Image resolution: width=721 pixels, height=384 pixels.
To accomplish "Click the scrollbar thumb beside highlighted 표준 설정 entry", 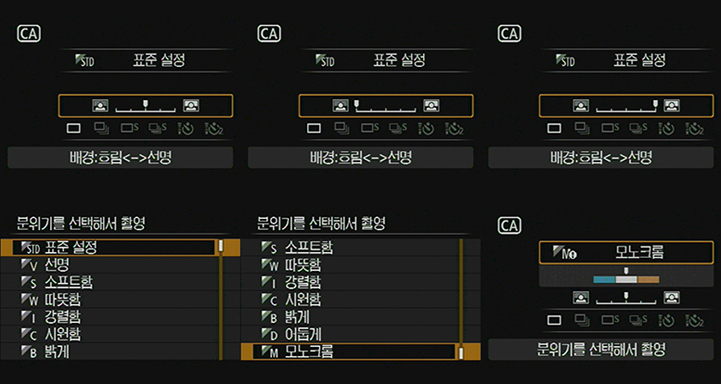I will coord(221,246).
